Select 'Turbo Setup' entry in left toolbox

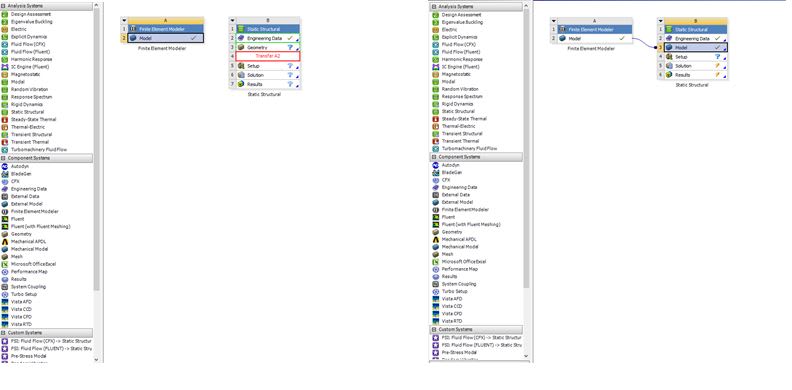click(x=23, y=294)
